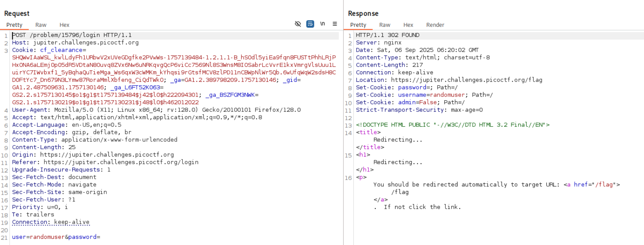Click the Sec-Fetch-Dest header line

pos(54,177)
